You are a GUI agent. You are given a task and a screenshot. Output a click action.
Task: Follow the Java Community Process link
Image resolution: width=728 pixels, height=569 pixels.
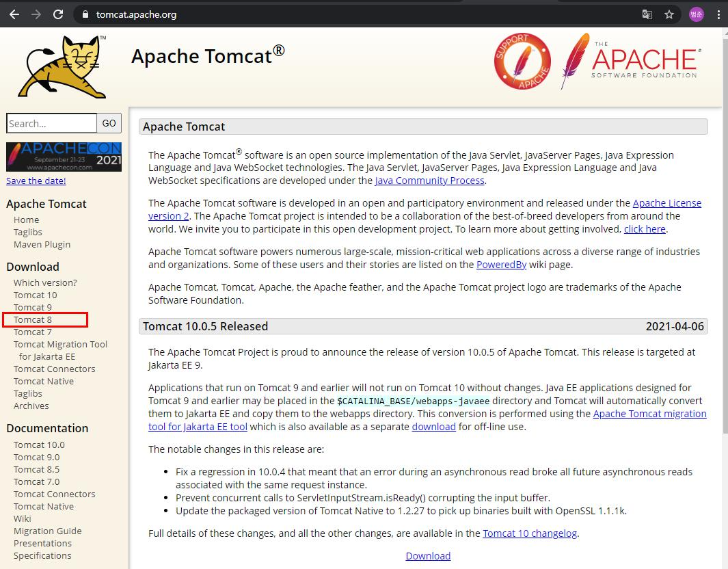tap(429, 181)
